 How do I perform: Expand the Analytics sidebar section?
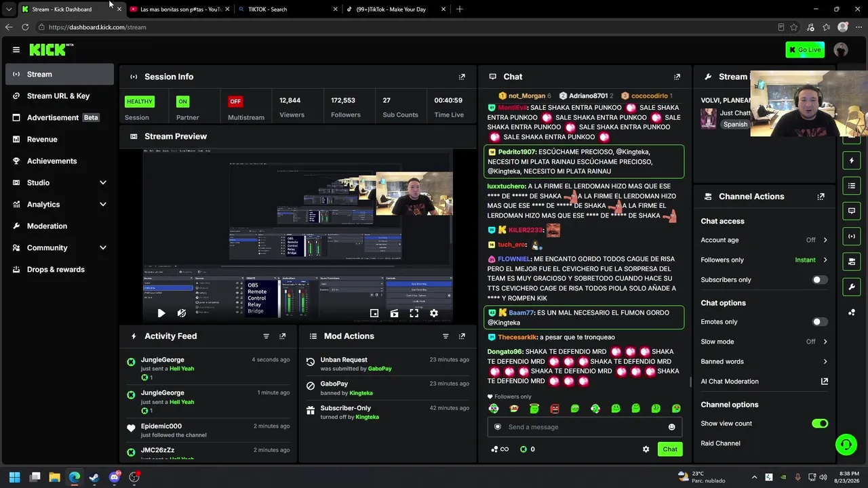pyautogui.click(x=60, y=204)
